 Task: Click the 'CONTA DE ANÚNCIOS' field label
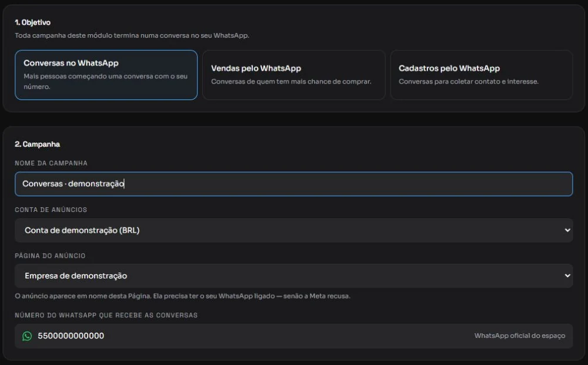tap(51, 210)
